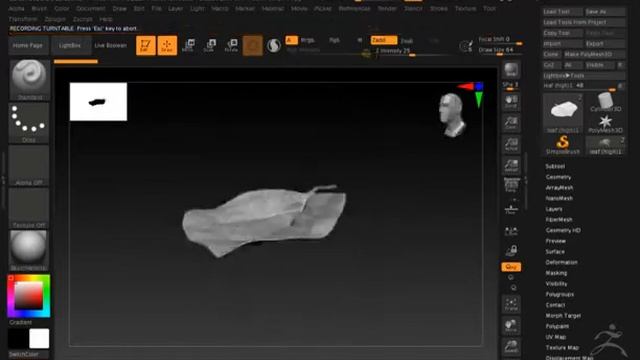
Task: Expand the UV Map subpalette
Action: tap(556, 337)
